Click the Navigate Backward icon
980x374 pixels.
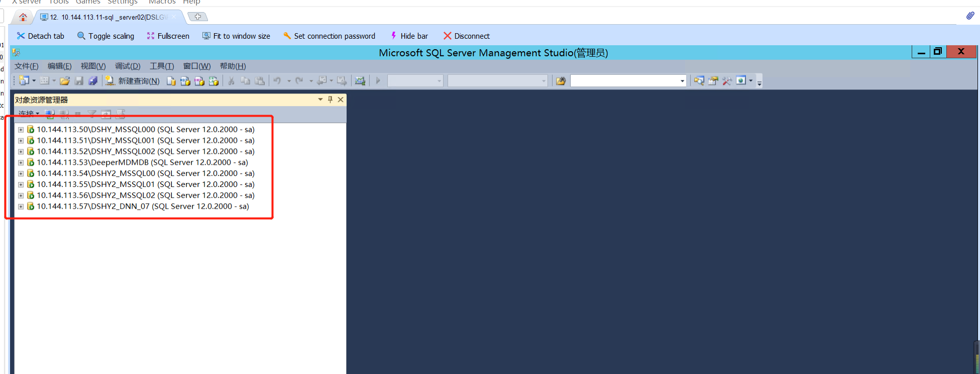pos(321,80)
